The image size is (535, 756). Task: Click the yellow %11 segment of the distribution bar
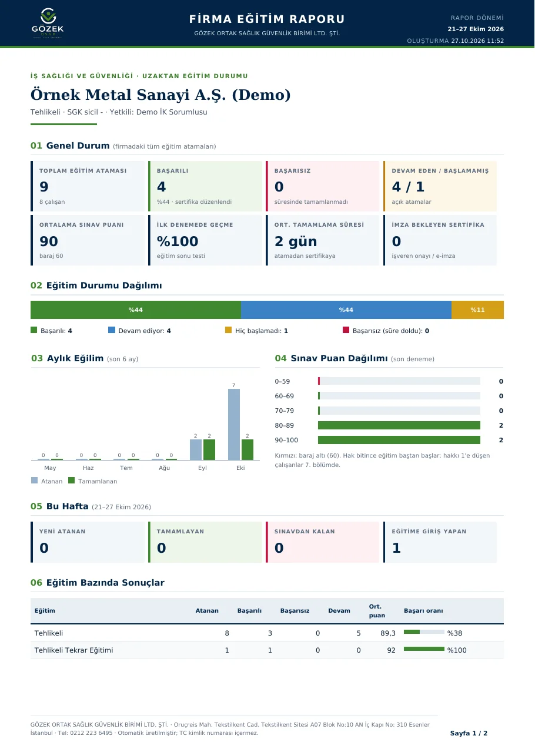coord(477,310)
